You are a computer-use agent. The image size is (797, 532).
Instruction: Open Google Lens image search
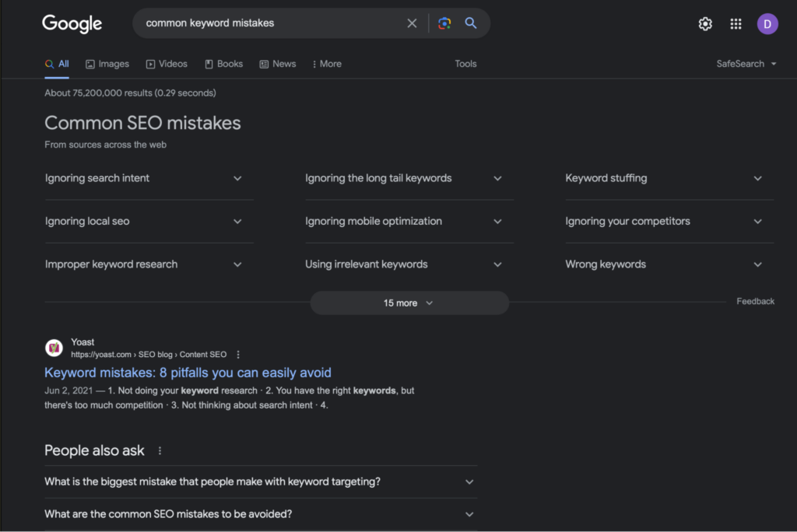coord(444,23)
